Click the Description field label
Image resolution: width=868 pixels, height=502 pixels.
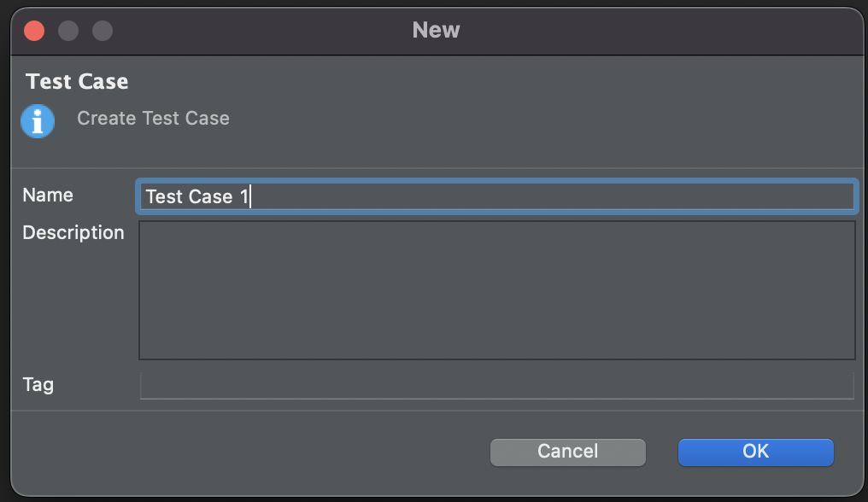73,232
